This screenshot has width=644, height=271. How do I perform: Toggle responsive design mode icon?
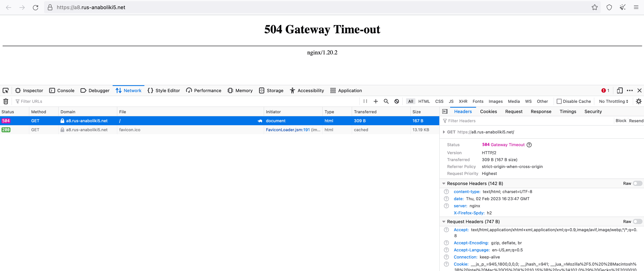(x=620, y=91)
